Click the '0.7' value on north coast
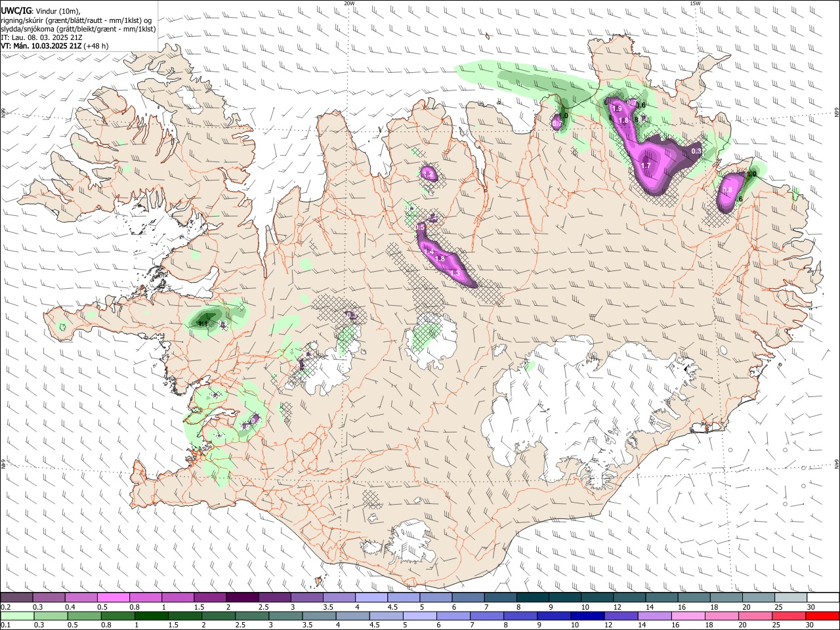The height and width of the screenshot is (630, 840). click(556, 123)
